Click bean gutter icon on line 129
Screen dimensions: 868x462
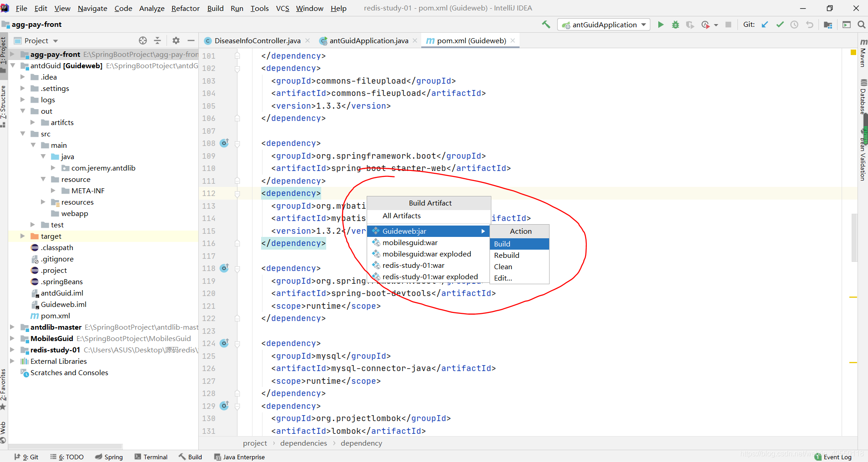pos(224,406)
